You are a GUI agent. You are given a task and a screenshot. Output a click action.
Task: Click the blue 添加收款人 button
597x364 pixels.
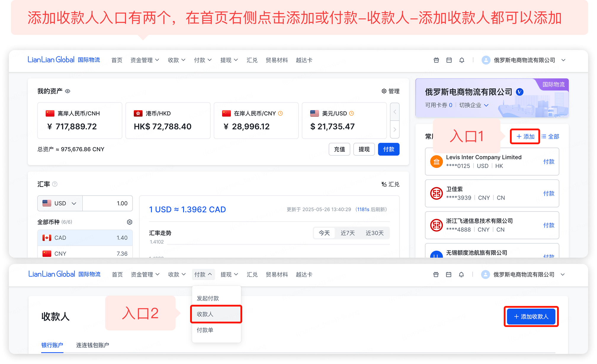[531, 317]
